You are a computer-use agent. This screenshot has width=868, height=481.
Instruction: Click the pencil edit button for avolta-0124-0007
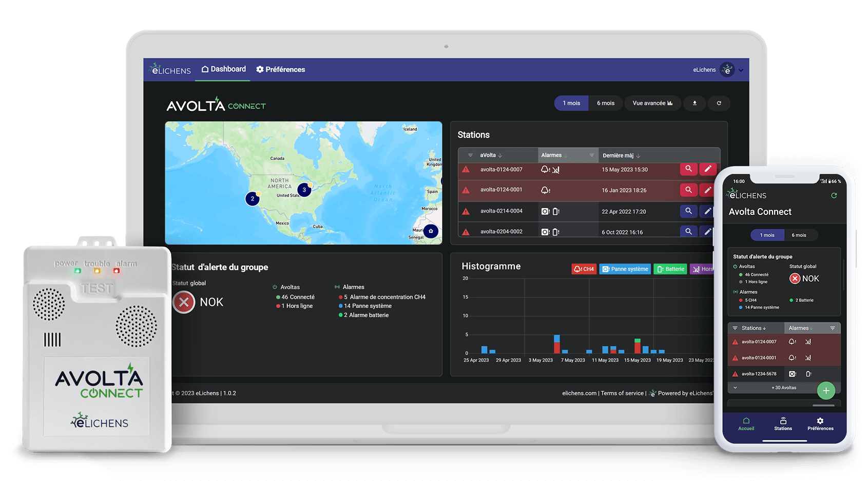point(707,169)
